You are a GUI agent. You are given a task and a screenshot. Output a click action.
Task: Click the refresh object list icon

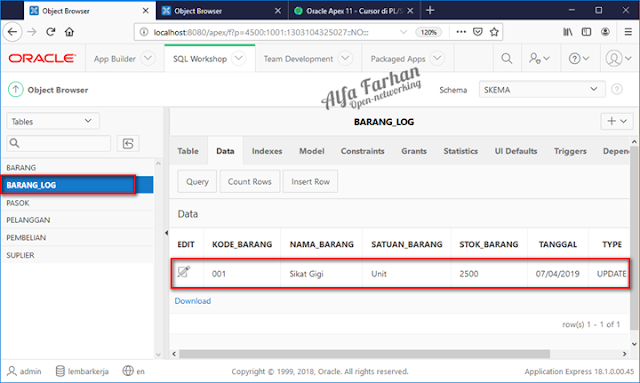pyautogui.click(x=128, y=143)
